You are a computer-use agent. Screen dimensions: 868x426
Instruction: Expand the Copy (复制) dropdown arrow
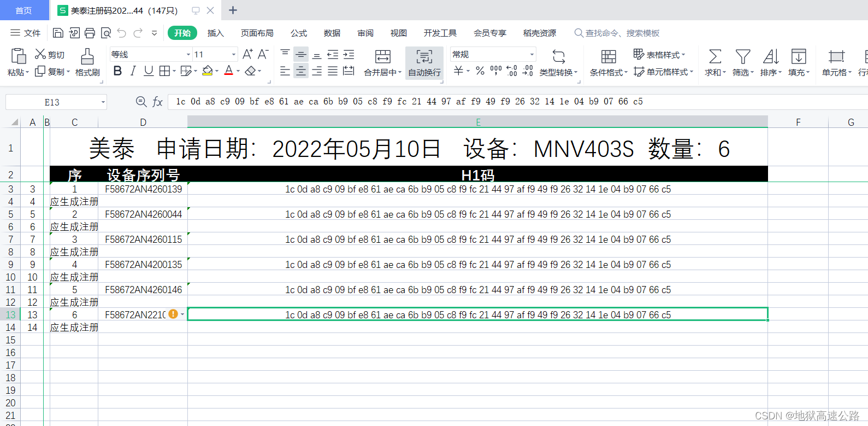68,72
